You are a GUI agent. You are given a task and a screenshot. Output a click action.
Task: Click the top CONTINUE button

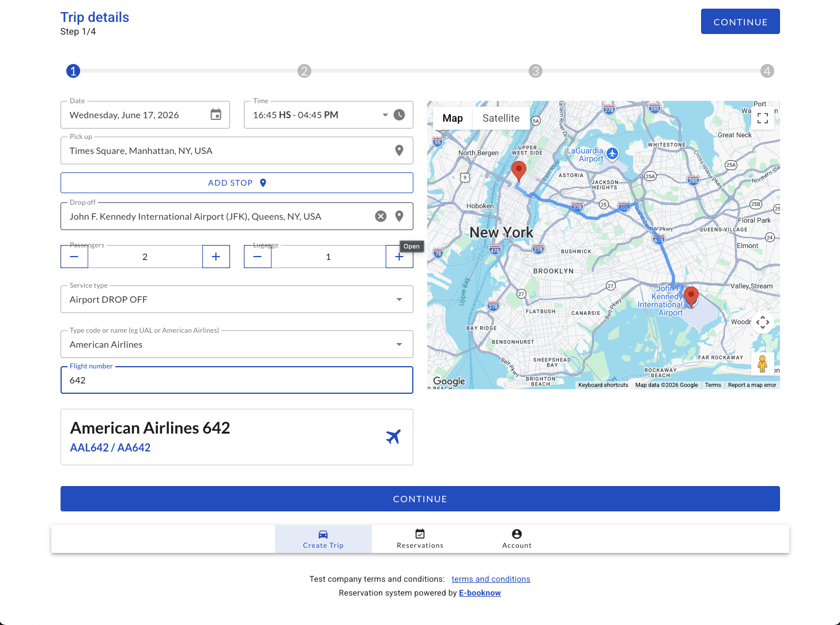(740, 21)
